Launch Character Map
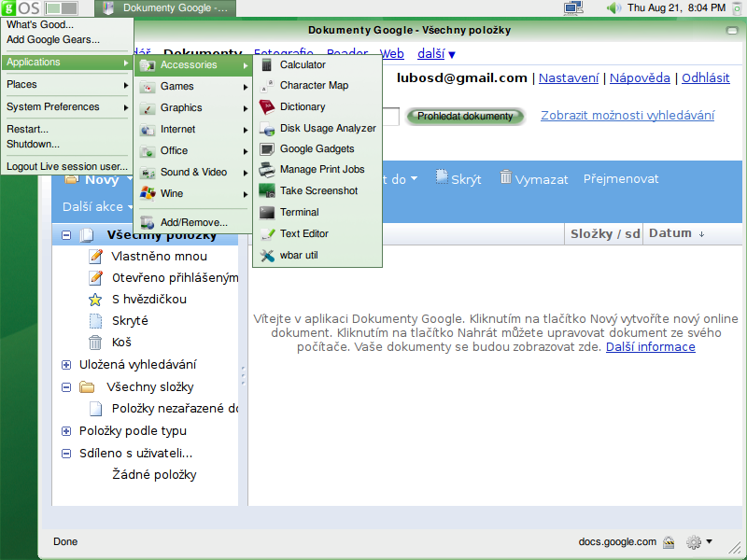Image resolution: width=747 pixels, height=560 pixels. 317,85
